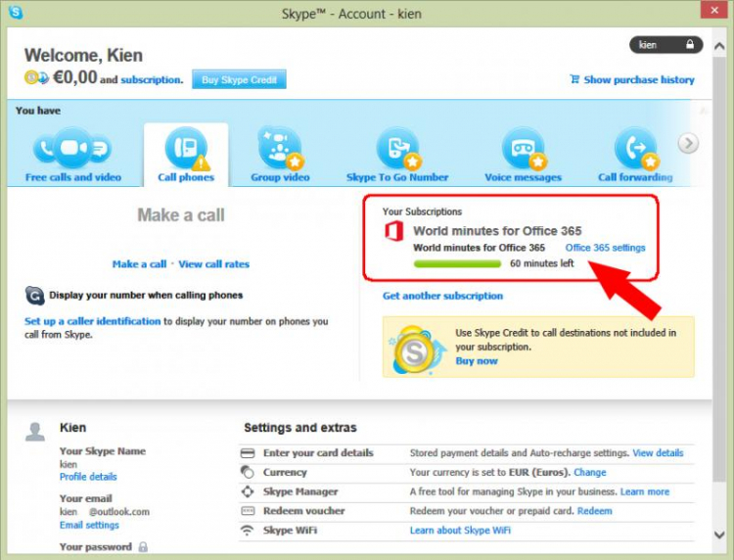Open the Free calls and video icon
This screenshot has width=734, height=560.
(72, 147)
